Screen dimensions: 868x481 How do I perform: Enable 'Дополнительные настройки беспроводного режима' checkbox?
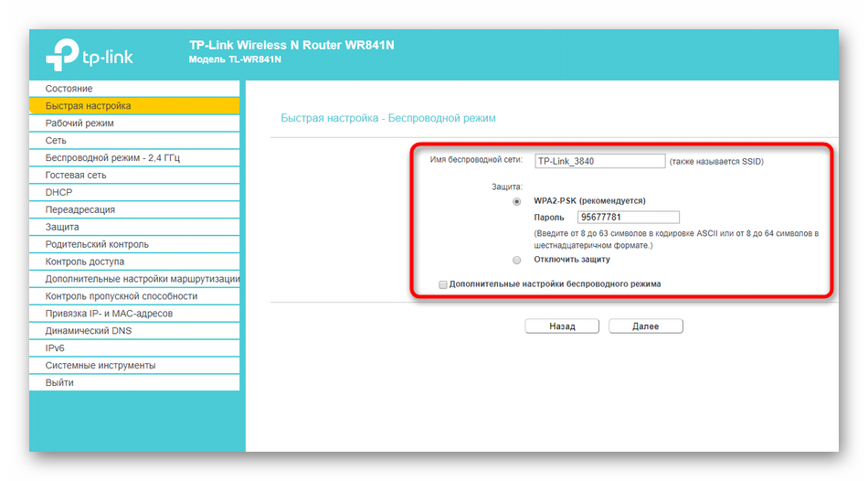(443, 284)
